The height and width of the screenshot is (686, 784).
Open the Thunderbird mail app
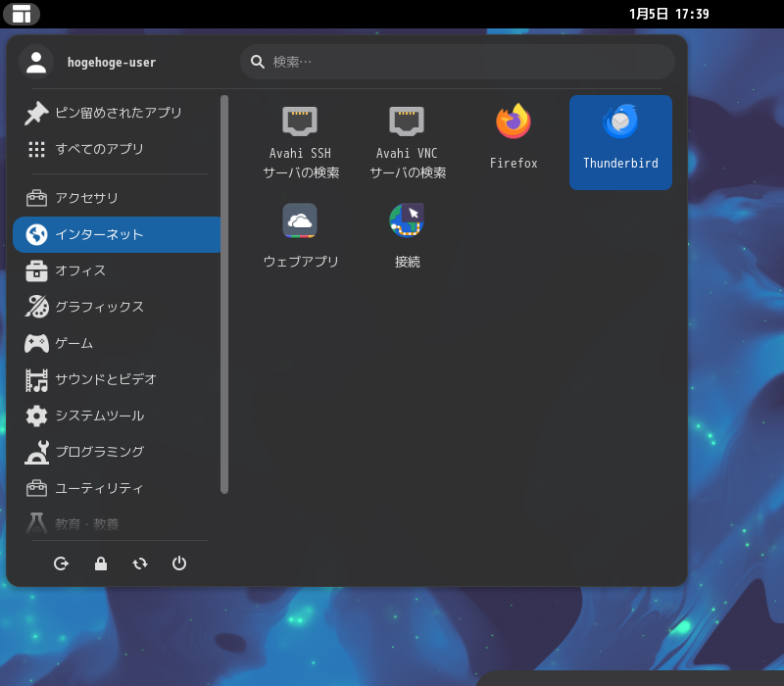point(620,142)
